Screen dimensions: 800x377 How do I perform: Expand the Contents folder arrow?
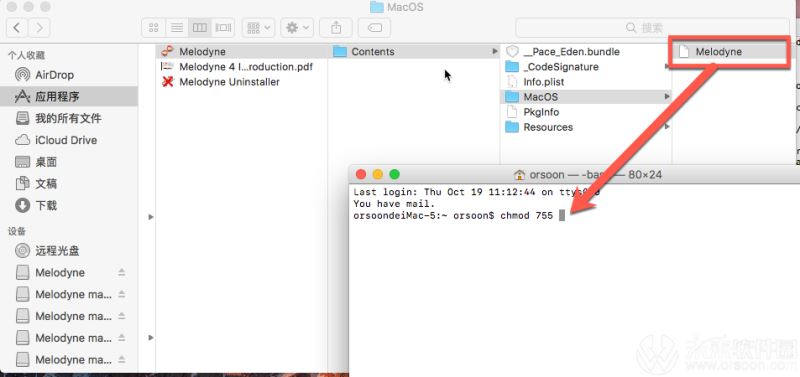coord(494,52)
